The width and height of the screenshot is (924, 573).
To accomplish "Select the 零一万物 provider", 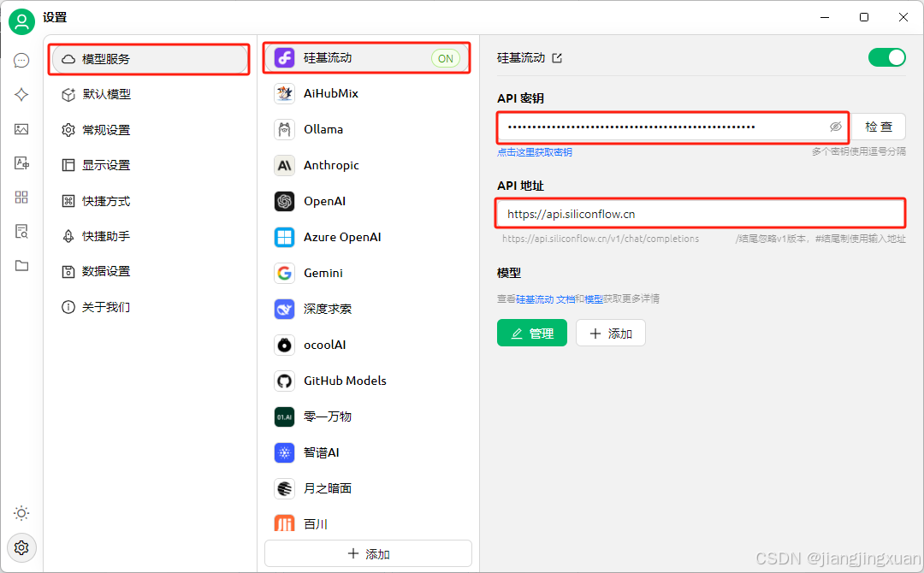I will pyautogui.click(x=368, y=417).
